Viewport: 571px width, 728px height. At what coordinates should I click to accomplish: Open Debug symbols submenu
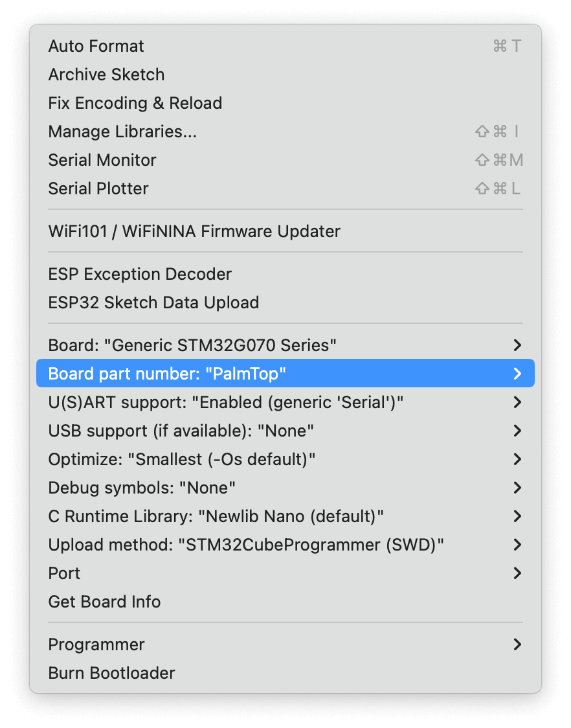pos(285,488)
